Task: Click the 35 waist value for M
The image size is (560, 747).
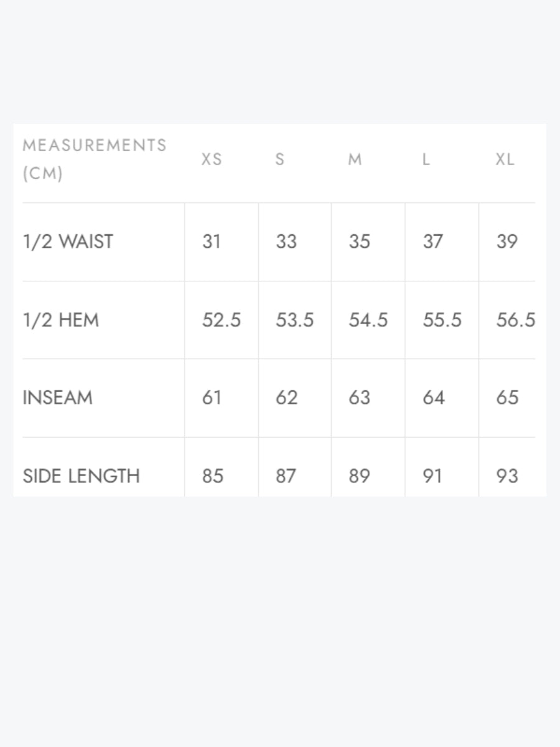Action: coord(360,242)
